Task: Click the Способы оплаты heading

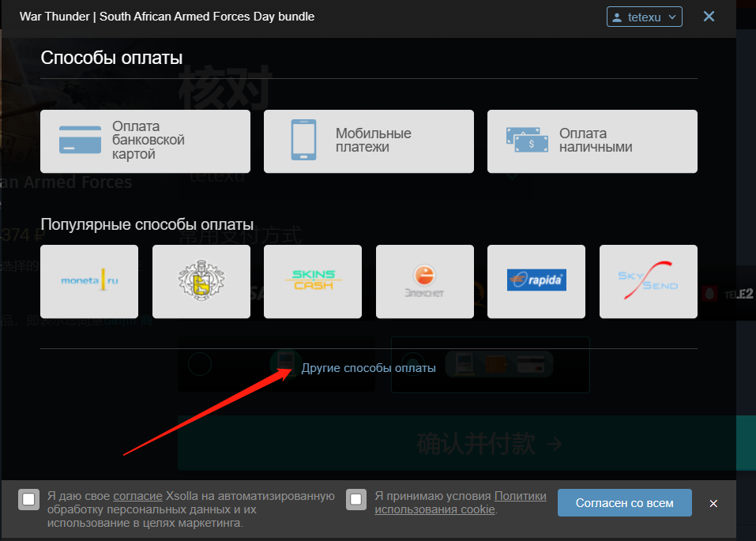Action: tap(111, 58)
